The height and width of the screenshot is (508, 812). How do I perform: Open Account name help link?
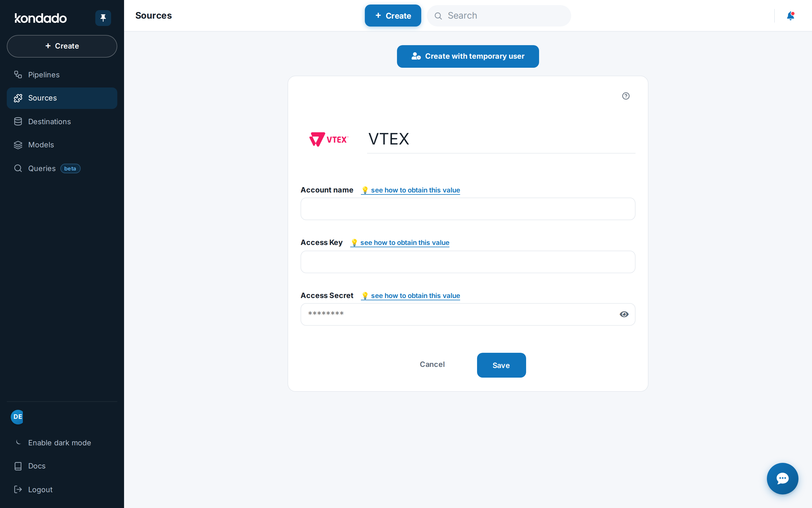point(410,190)
